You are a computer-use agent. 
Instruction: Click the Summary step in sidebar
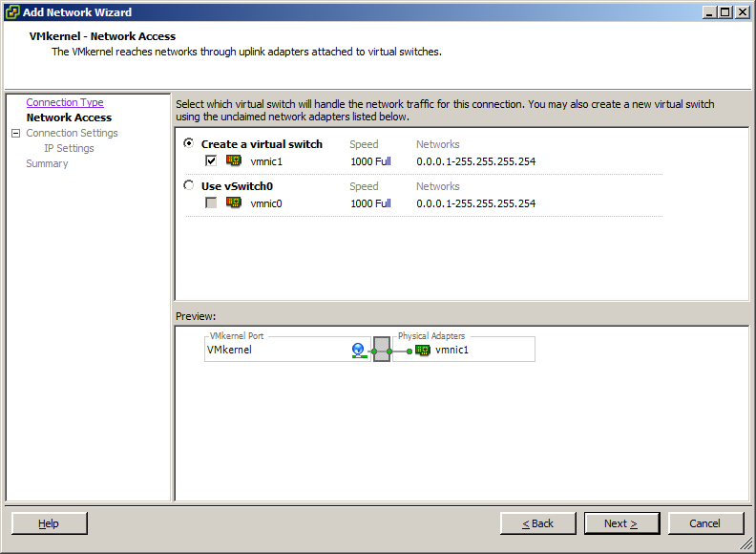pos(47,163)
